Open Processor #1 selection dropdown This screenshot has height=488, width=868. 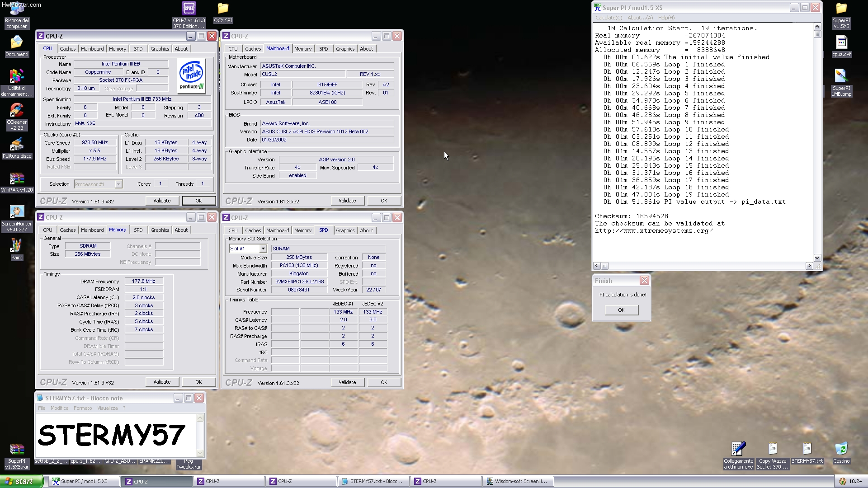click(x=118, y=184)
